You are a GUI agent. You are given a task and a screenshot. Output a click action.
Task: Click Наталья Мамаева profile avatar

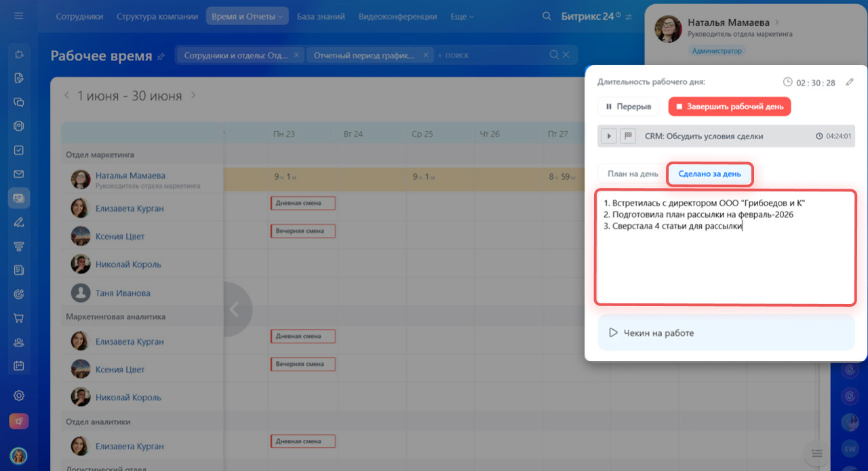click(668, 29)
